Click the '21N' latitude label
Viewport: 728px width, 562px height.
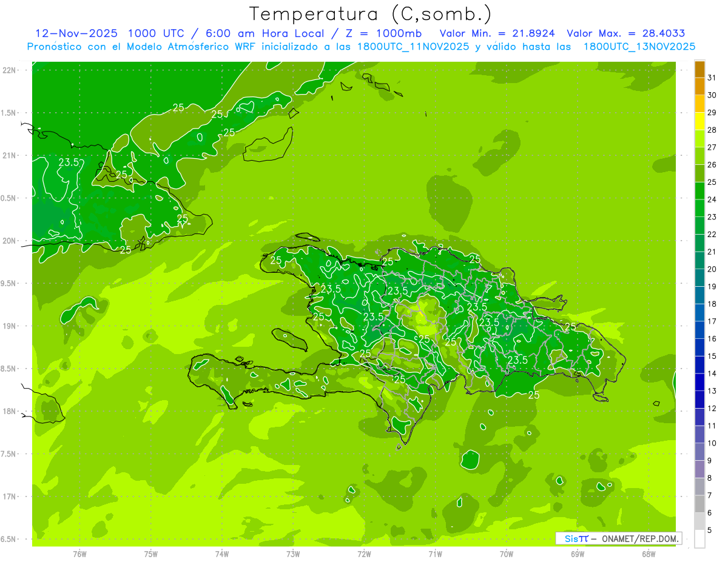pos(8,155)
